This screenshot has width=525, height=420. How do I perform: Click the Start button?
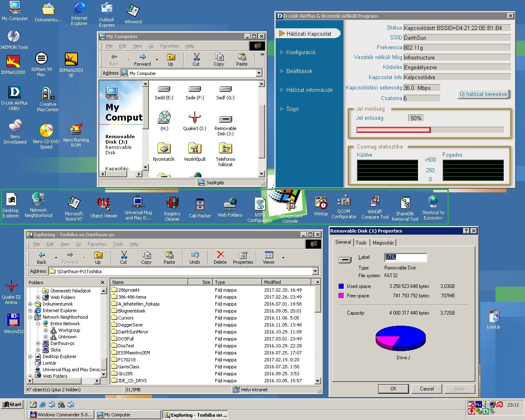pos(12,404)
